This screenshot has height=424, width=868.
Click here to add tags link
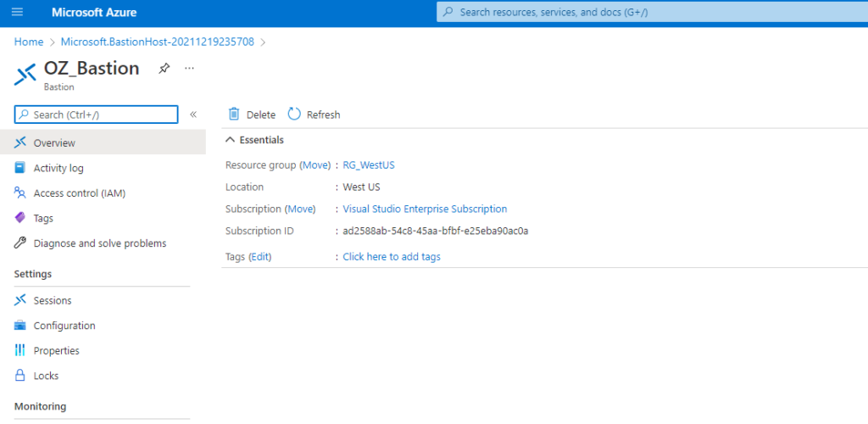click(392, 257)
